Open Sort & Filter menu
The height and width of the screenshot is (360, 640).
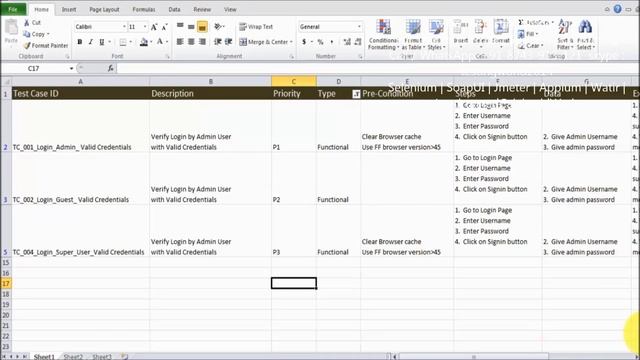coord(565,35)
